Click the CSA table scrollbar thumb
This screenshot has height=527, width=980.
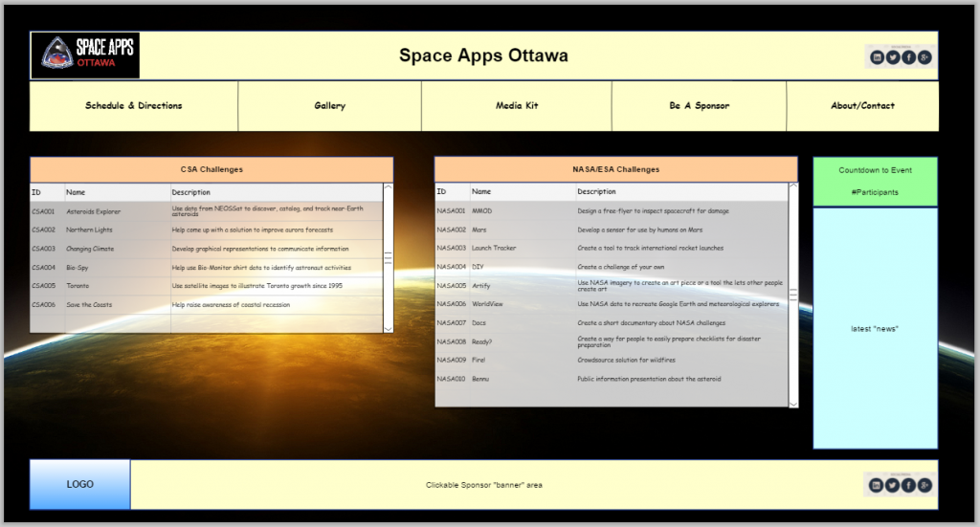click(389, 258)
